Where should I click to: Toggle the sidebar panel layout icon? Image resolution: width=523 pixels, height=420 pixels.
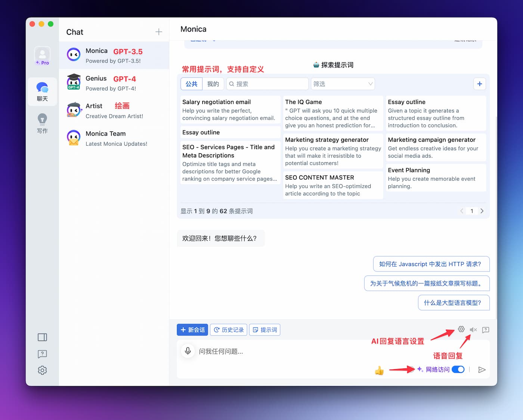(42, 337)
